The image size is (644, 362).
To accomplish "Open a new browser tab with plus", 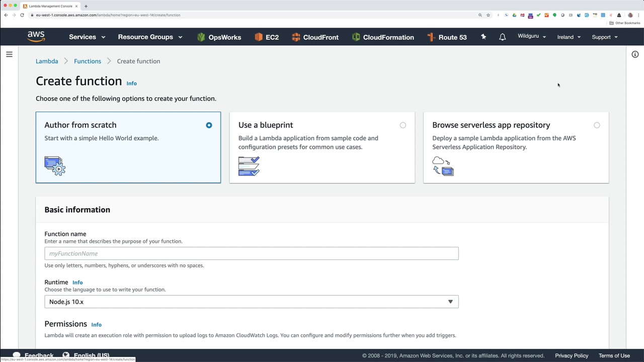I will coord(86,6).
